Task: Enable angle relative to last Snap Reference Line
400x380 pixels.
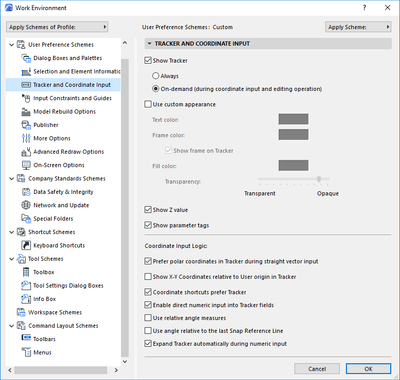Action: point(148,331)
